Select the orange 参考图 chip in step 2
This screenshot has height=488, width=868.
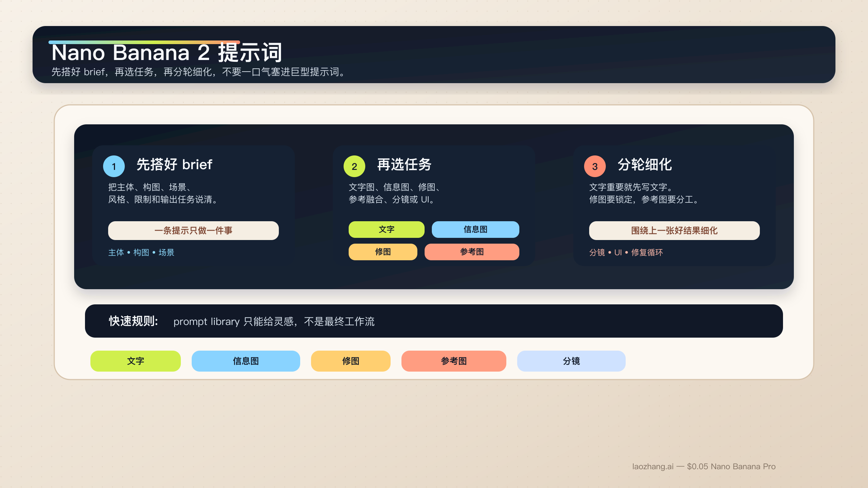pyautogui.click(x=472, y=252)
